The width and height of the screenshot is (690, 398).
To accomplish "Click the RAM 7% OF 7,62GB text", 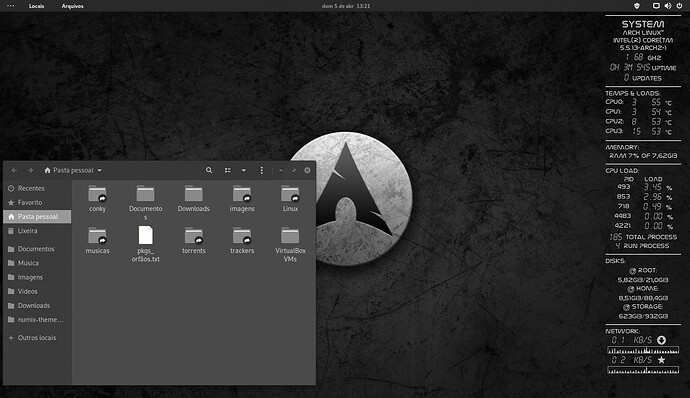I will (x=643, y=155).
